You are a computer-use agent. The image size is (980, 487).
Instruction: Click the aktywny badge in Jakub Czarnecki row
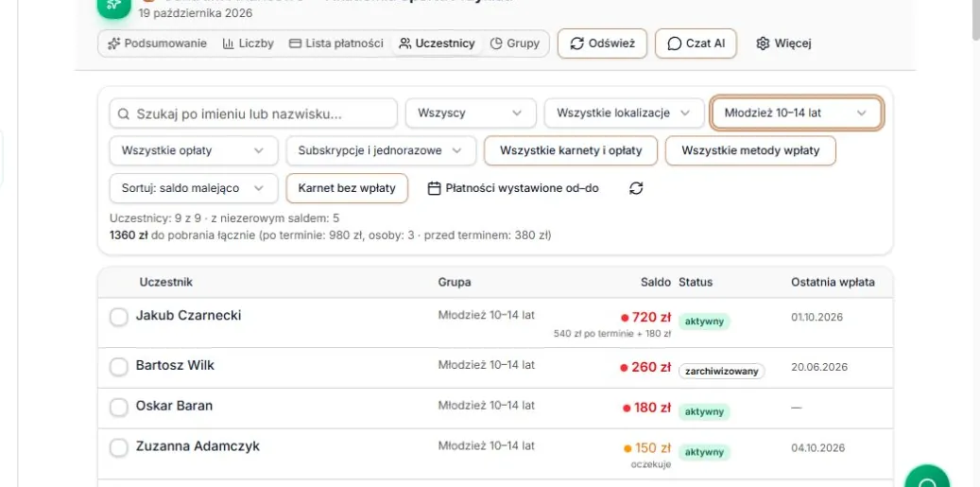[x=704, y=322]
